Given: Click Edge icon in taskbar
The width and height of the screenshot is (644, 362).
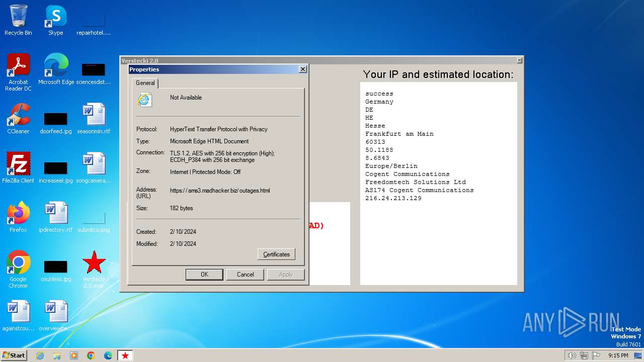Looking at the screenshot, I should click(108, 355).
